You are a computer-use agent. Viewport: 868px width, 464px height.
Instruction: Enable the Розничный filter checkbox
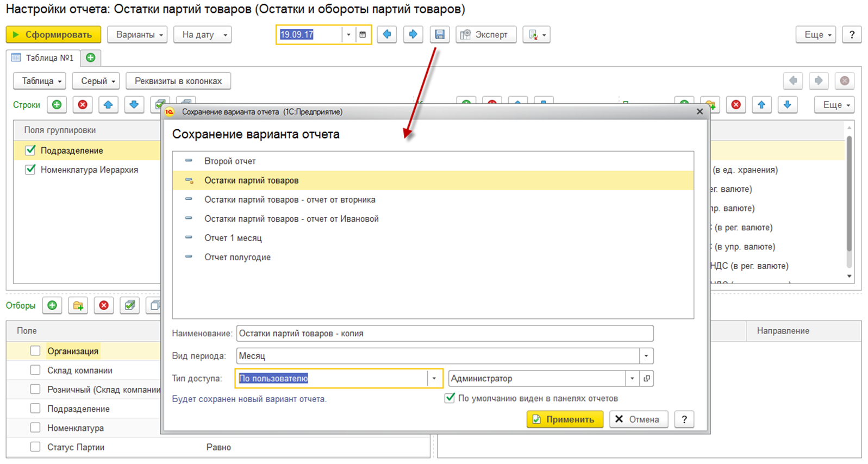click(35, 390)
